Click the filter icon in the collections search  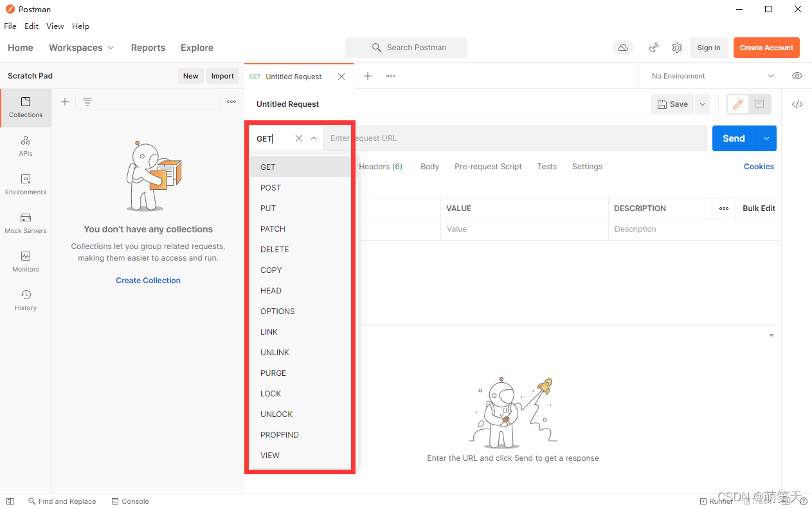coord(87,102)
